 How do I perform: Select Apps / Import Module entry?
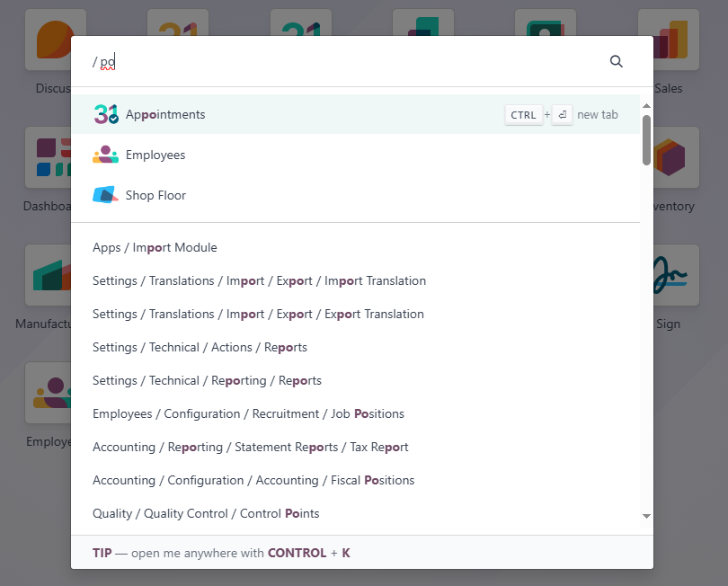155,247
